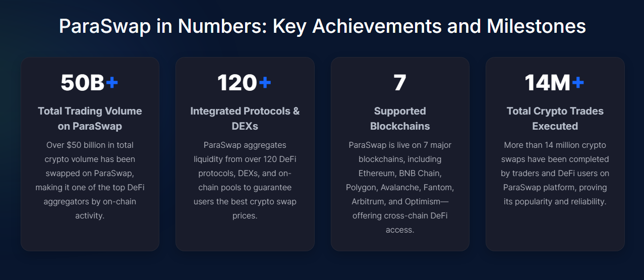Click the text line starting Polygon, Avalanche
This screenshot has height=280, width=644.
pyautogui.click(x=400, y=187)
